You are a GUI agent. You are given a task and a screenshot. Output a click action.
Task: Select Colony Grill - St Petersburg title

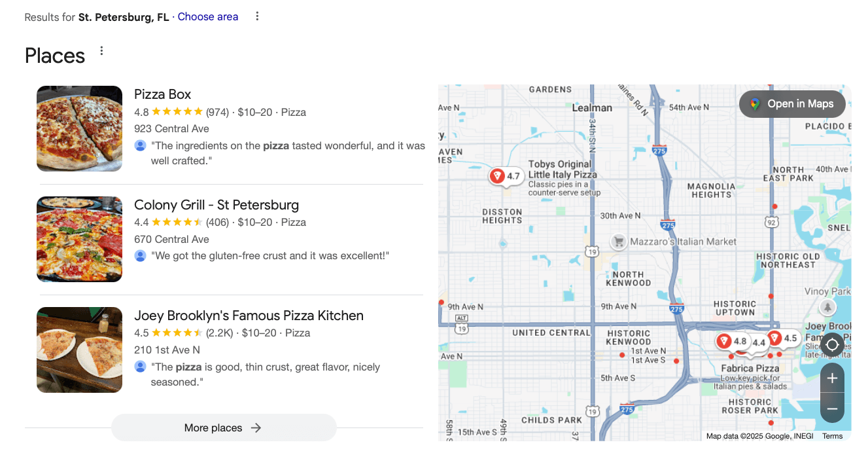coord(216,205)
